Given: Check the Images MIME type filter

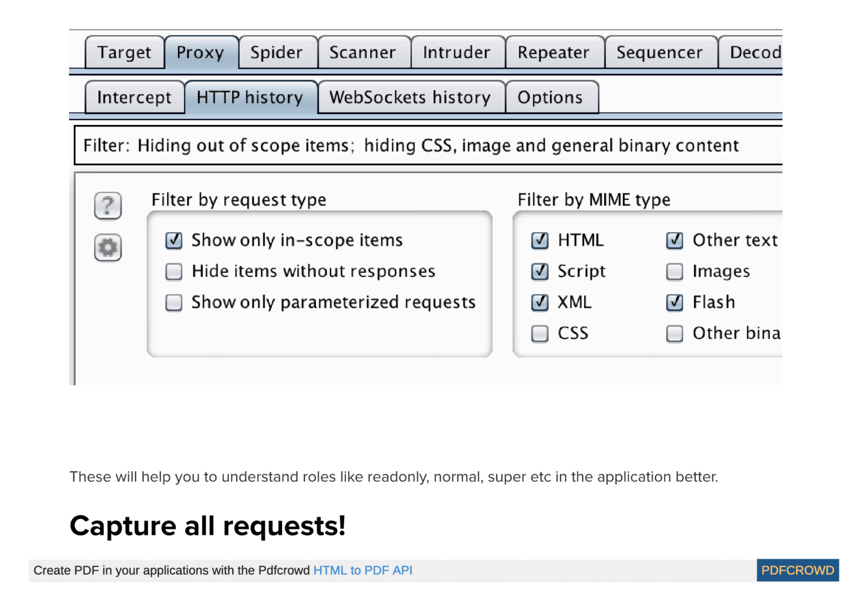Looking at the screenshot, I should (x=675, y=271).
